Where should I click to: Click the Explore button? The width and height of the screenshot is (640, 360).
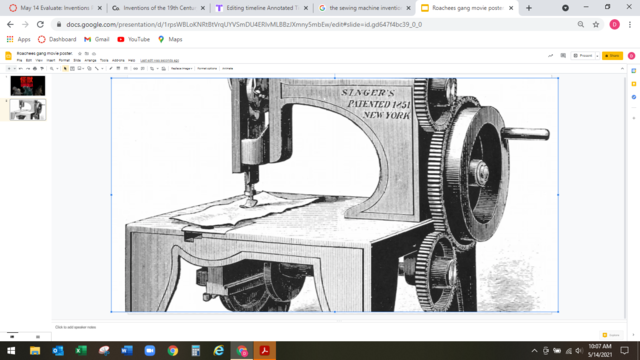(611, 335)
